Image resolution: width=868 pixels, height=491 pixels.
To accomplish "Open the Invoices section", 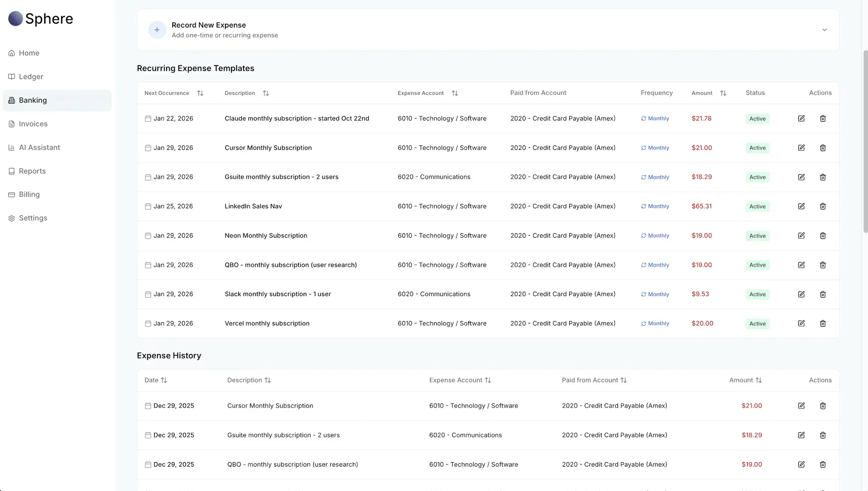I will click(x=57, y=124).
